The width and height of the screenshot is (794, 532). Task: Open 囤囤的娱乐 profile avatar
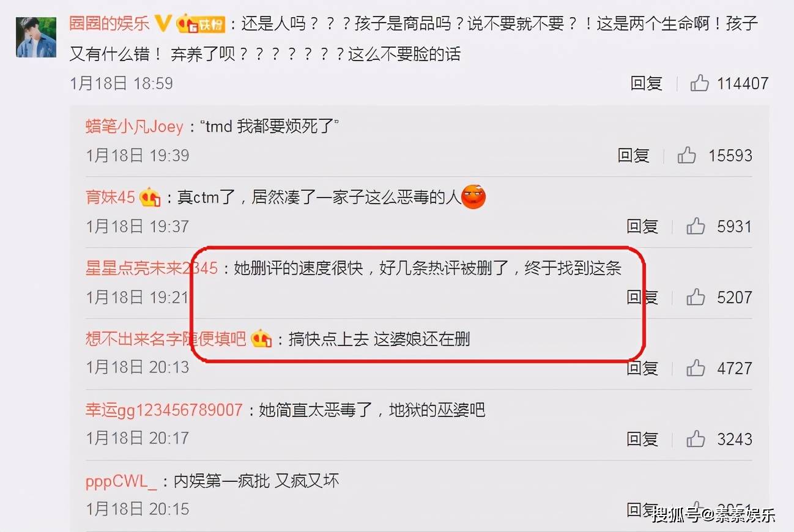37,37
